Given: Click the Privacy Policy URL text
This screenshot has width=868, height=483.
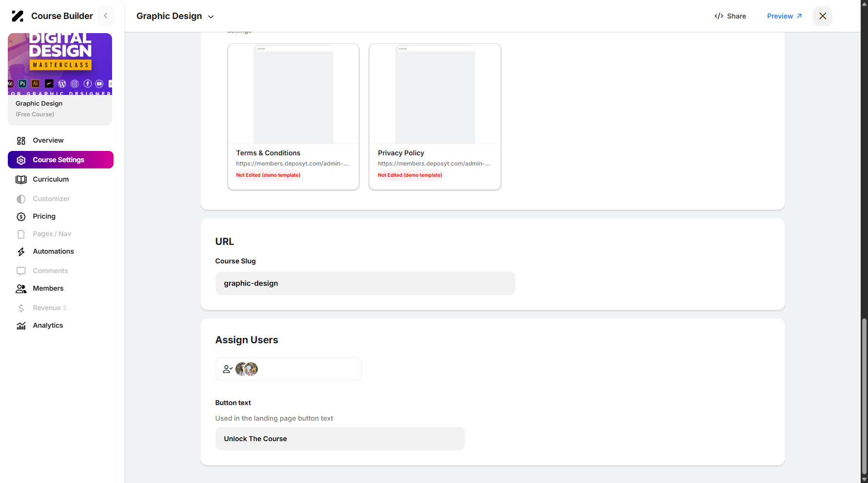Looking at the screenshot, I should [434, 164].
